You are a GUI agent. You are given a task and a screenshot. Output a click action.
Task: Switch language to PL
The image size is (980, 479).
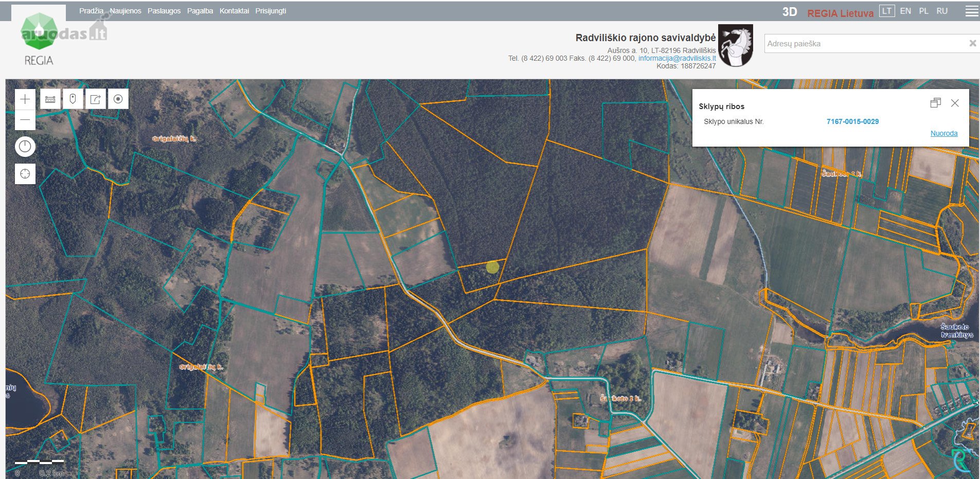(923, 11)
